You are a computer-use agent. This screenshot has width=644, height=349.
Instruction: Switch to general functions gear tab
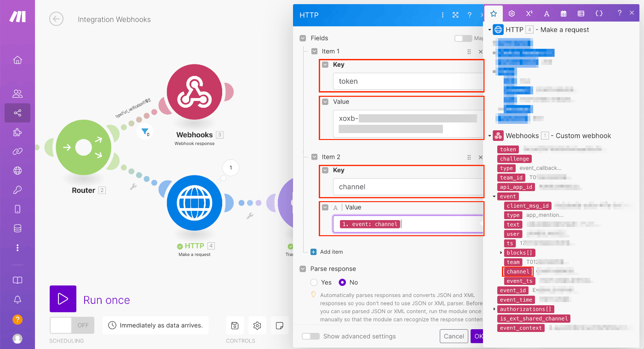point(512,14)
